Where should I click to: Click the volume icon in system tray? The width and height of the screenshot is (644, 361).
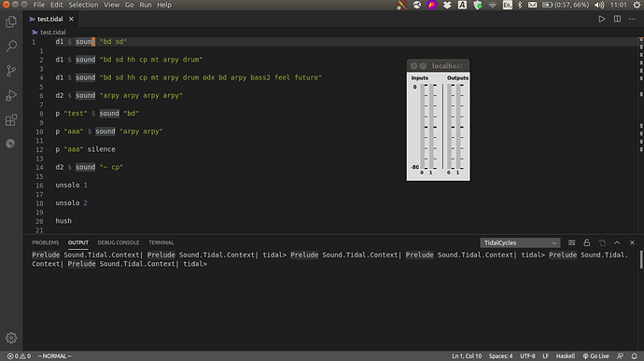(x=599, y=5)
